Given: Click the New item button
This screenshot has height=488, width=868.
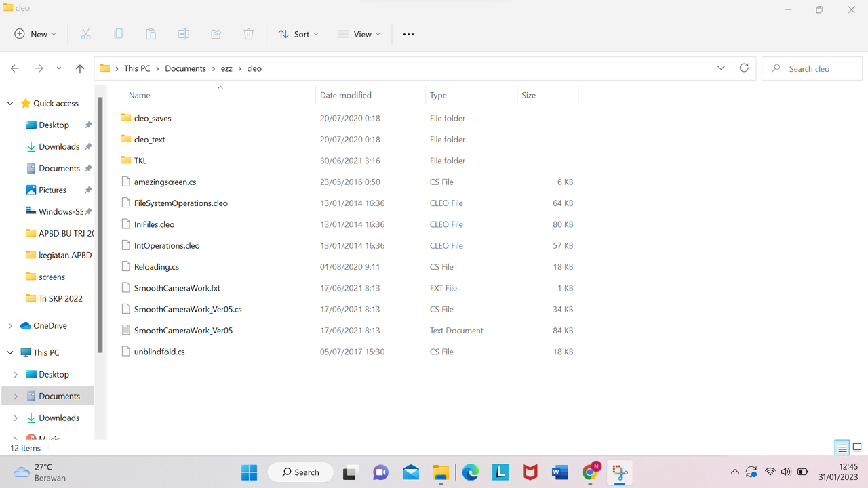Looking at the screenshot, I should [35, 34].
